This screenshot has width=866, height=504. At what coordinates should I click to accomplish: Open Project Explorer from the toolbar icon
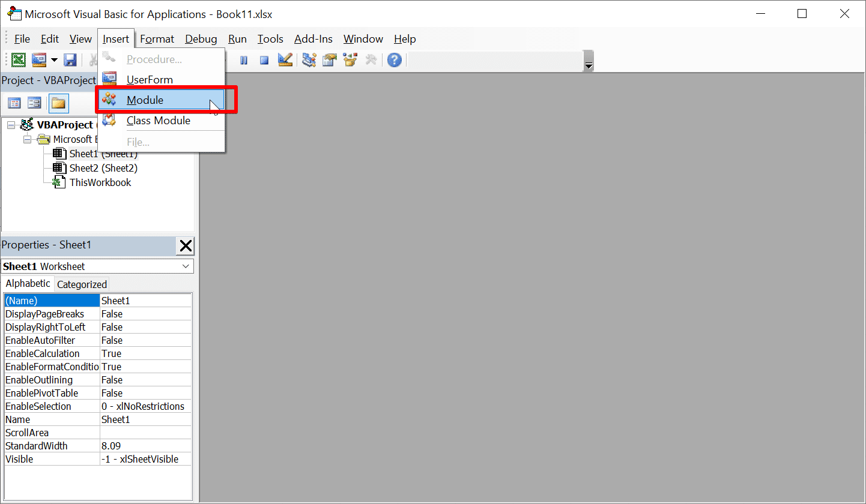[x=309, y=60]
